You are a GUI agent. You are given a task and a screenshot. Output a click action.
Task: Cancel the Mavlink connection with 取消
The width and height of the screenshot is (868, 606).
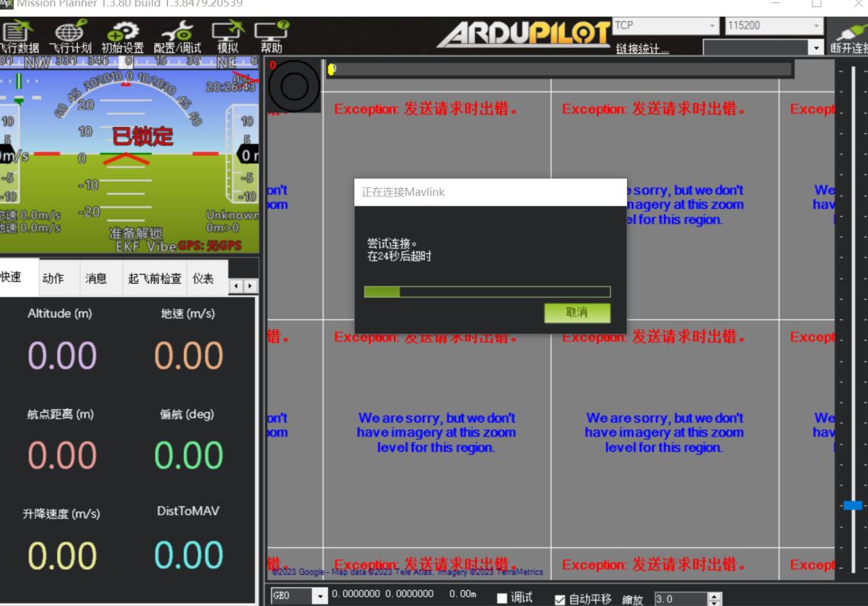click(x=577, y=313)
